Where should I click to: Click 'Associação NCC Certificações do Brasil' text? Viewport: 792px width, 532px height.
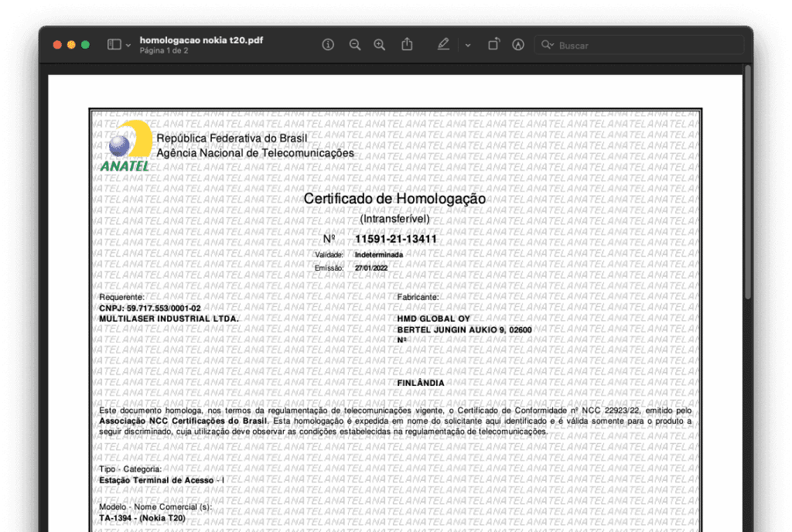tap(183, 421)
